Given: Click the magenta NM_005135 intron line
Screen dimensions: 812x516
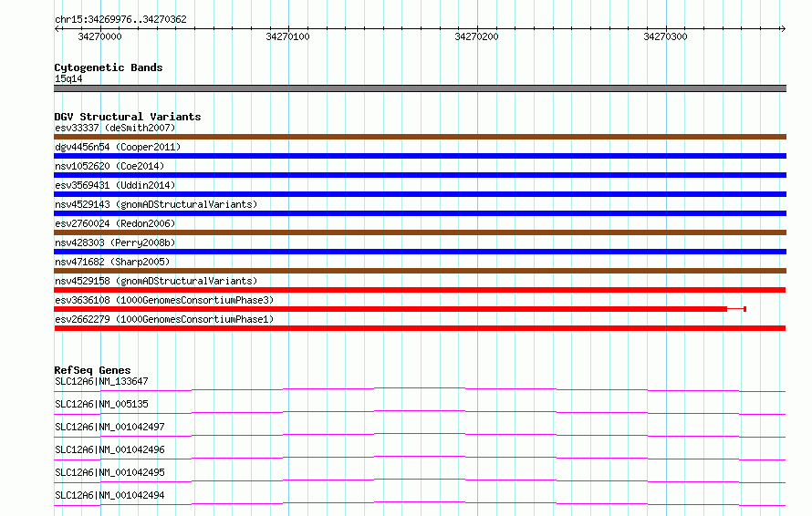Looking at the screenshot, I should tap(420, 411).
